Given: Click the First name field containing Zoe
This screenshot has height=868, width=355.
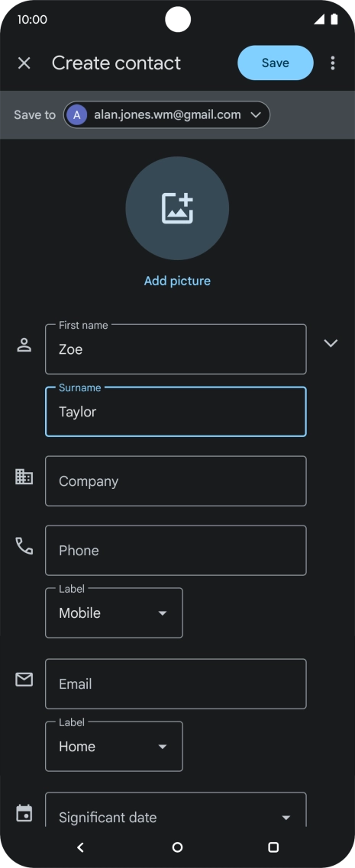Looking at the screenshot, I should click(x=176, y=349).
